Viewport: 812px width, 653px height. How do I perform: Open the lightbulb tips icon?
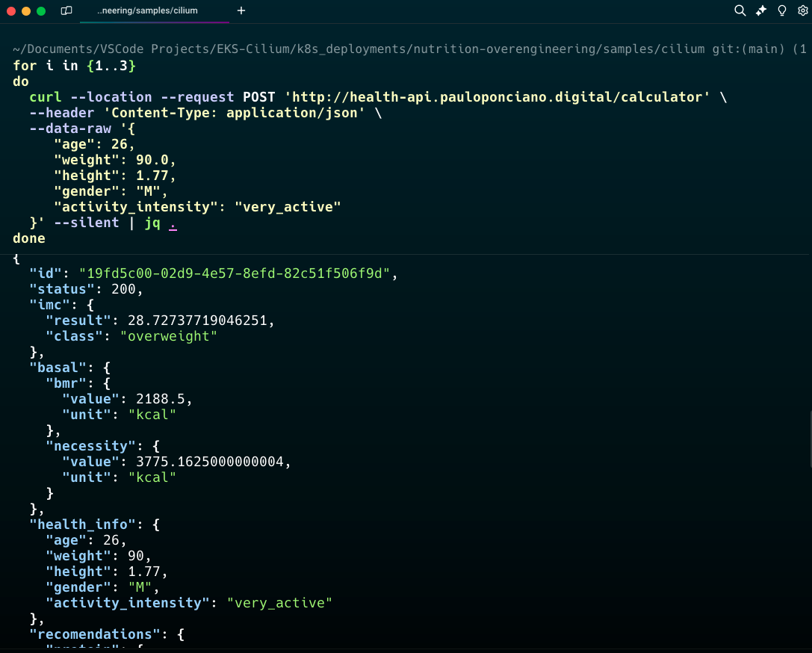782,10
